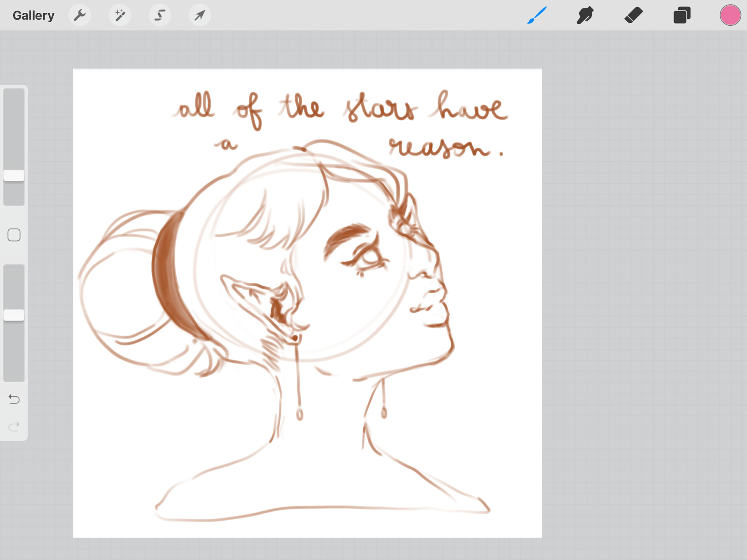747x560 pixels.
Task: Activate the Selections tool
Action: (160, 15)
